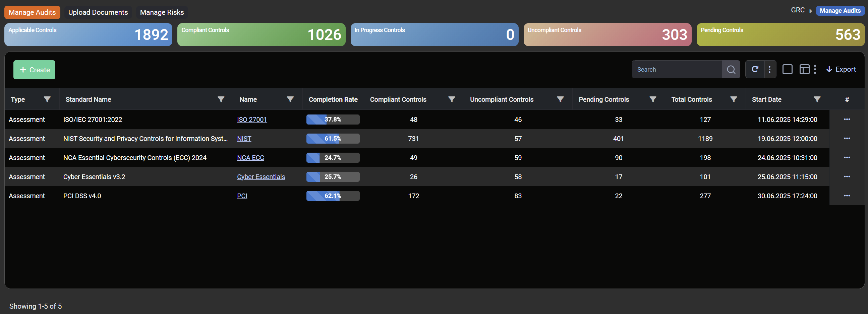This screenshot has height=314, width=868.
Task: Open Standard Name column filter
Action: tap(221, 99)
